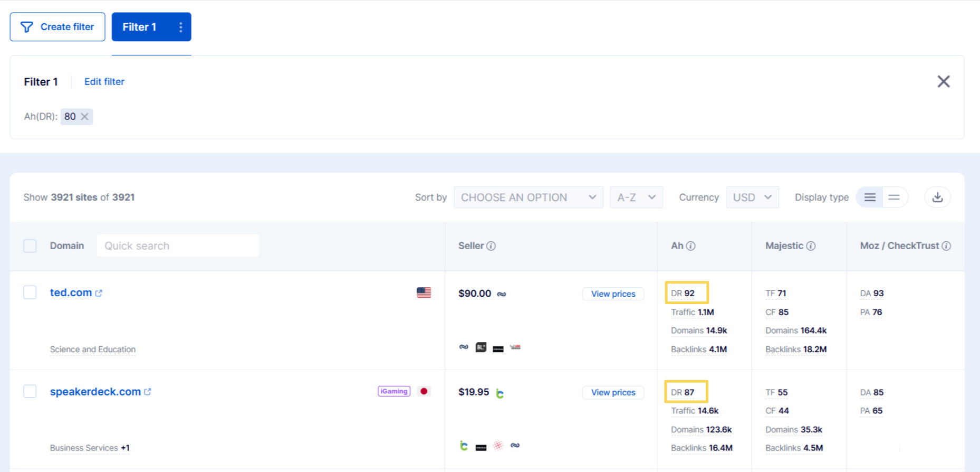Click last seller logo under speakerdeck.com price

point(515,446)
